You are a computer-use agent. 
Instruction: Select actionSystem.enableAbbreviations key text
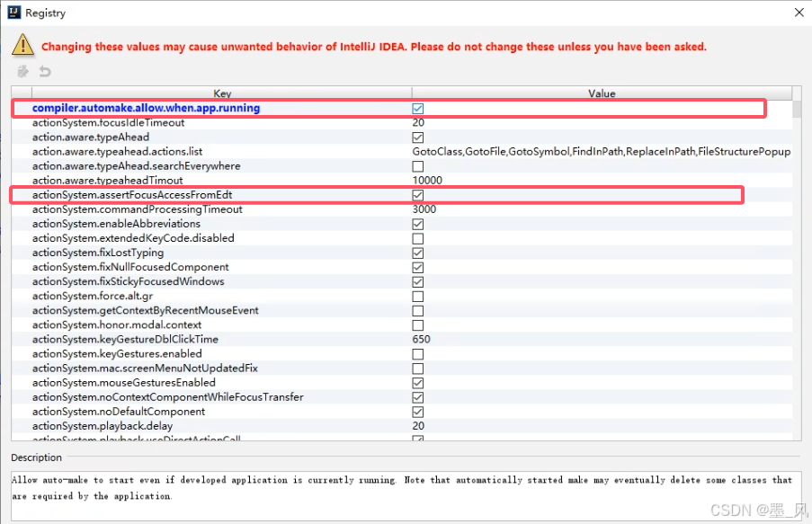tap(116, 224)
